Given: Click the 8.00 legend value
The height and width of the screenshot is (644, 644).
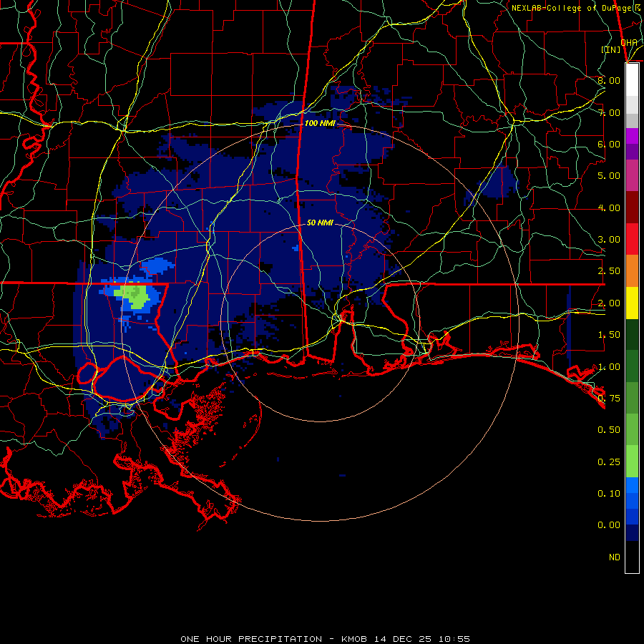Looking at the screenshot, I should (609, 80).
